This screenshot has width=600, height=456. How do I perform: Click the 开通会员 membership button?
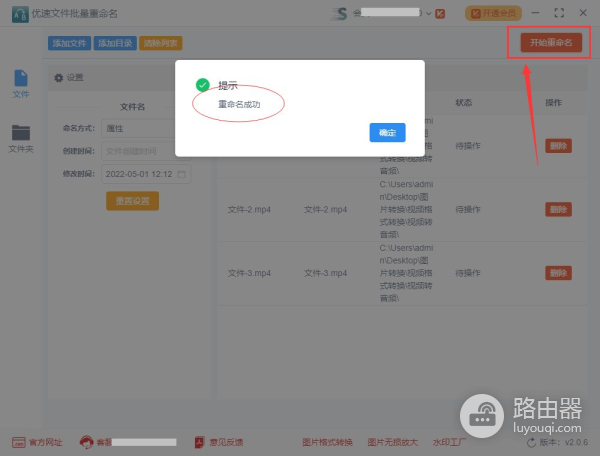(x=493, y=13)
